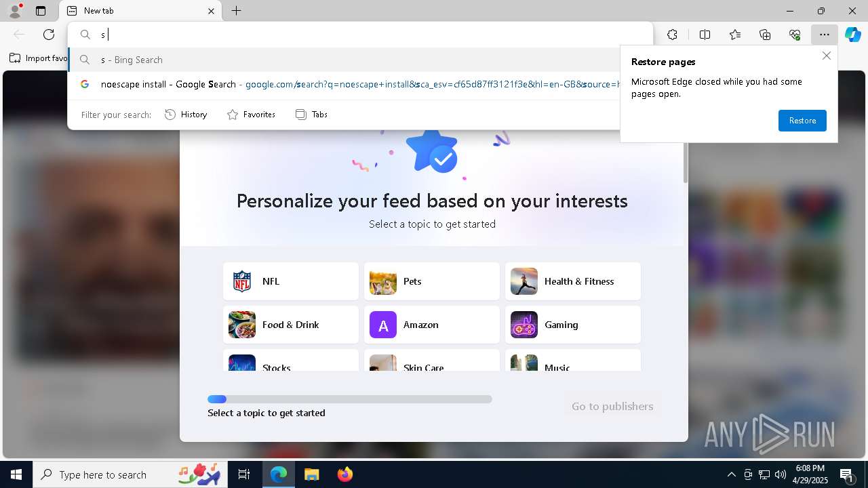Image resolution: width=868 pixels, height=488 pixels.
Task: Click the topic selection progress bar
Action: click(x=350, y=399)
